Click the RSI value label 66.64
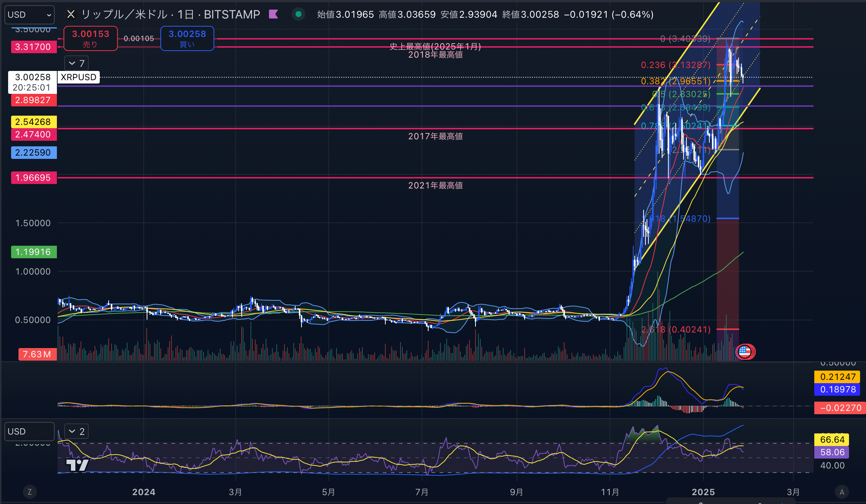Image resolution: width=866 pixels, height=504 pixels. [832, 440]
